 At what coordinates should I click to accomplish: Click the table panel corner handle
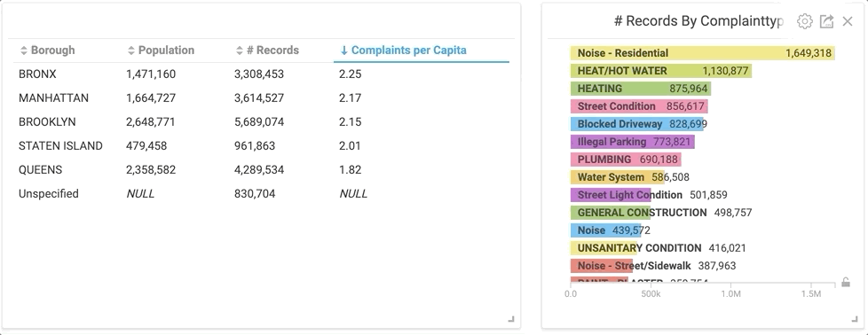tap(511, 319)
